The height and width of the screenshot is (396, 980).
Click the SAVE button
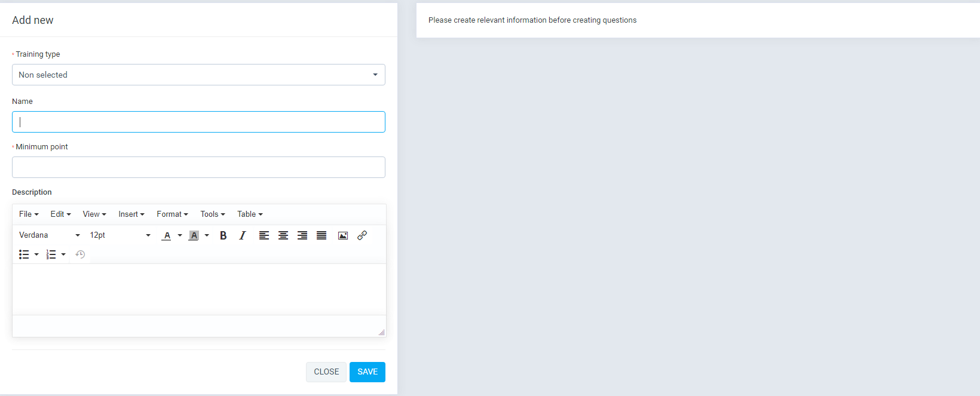pyautogui.click(x=367, y=372)
